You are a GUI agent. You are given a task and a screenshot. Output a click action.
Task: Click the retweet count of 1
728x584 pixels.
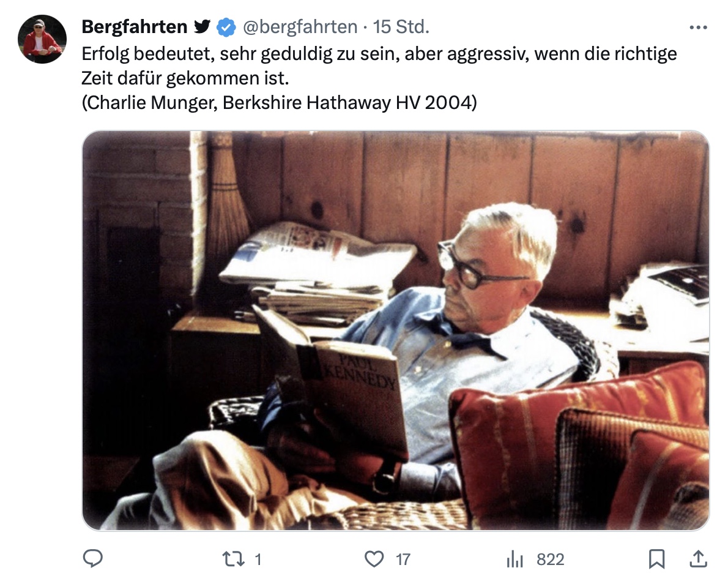(x=258, y=559)
